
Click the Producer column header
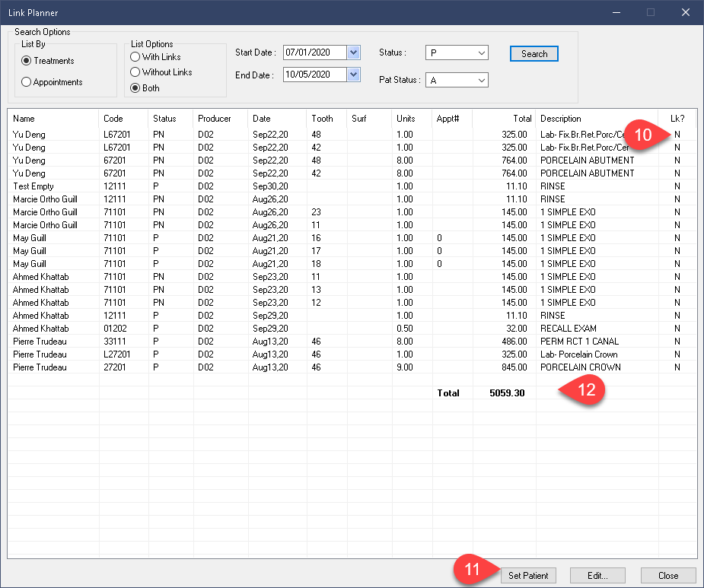(x=221, y=119)
